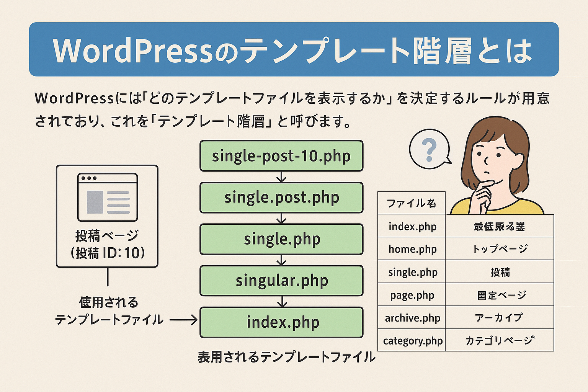Click the title banner WordPressのテンプレート階層とは
The height and width of the screenshot is (392, 588).
(x=294, y=49)
